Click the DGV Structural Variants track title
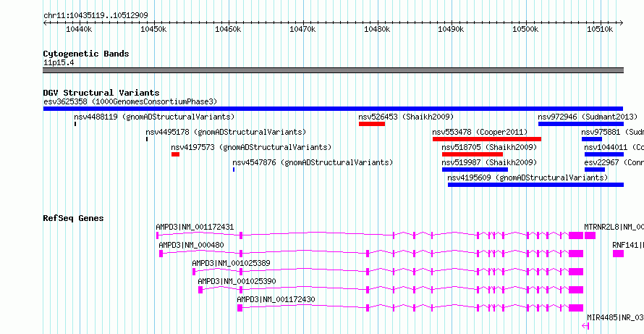Screen dimensions: 644x334 tap(101, 93)
